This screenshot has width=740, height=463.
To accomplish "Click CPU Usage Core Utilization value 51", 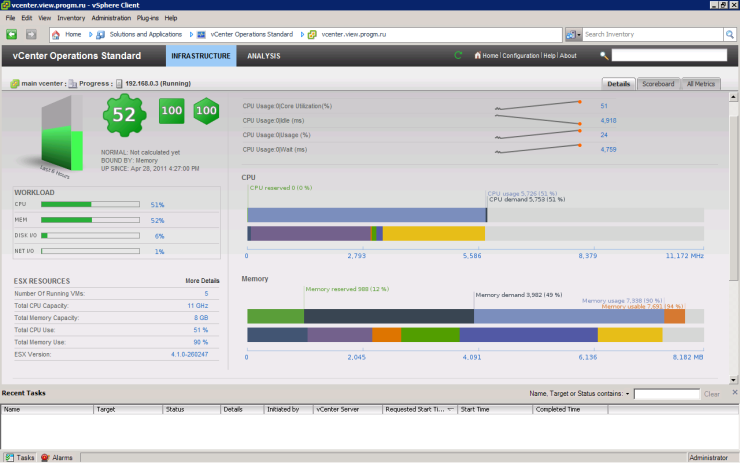I will pyautogui.click(x=604, y=106).
